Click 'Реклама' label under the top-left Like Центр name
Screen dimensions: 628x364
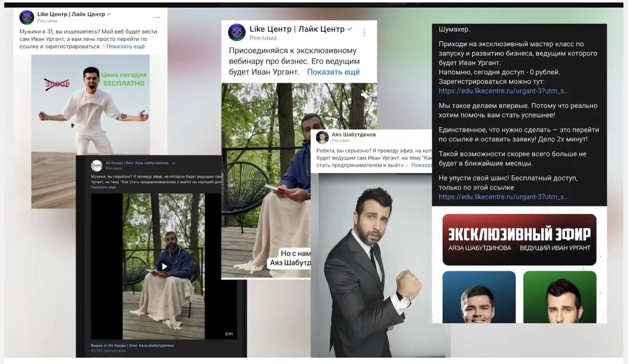click(47, 21)
